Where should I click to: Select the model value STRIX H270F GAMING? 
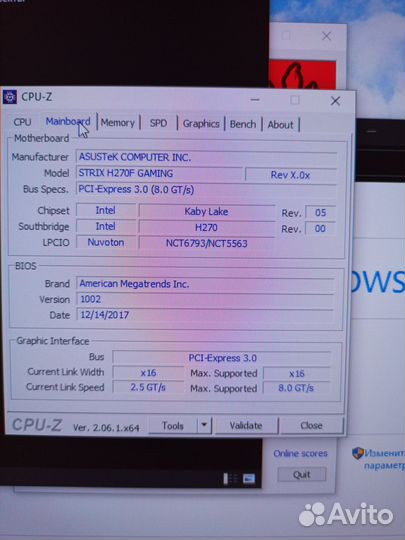pos(126,173)
